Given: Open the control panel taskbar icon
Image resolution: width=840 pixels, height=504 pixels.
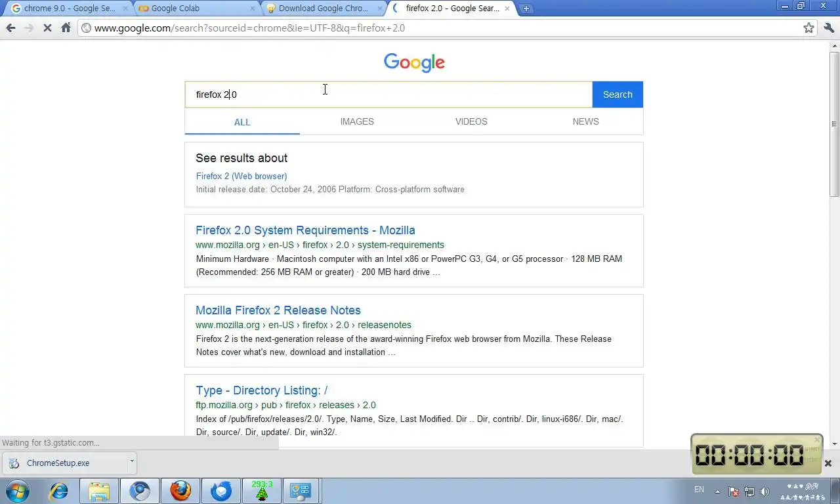Looking at the screenshot, I should [301, 491].
